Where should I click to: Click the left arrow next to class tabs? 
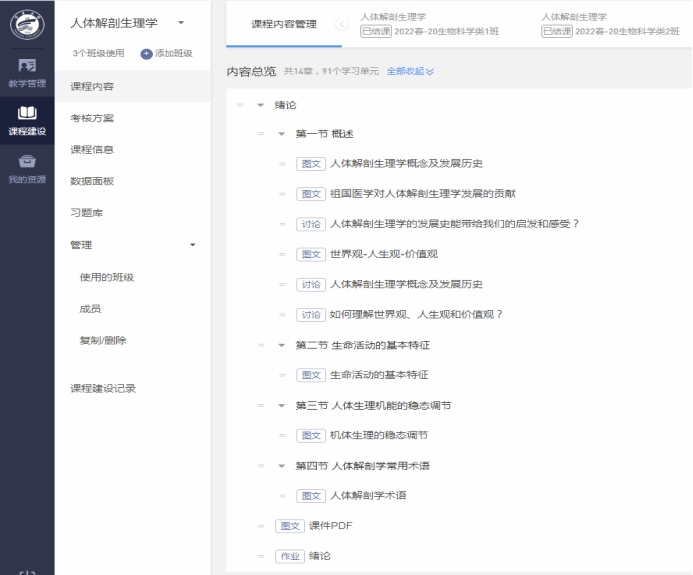(342, 24)
